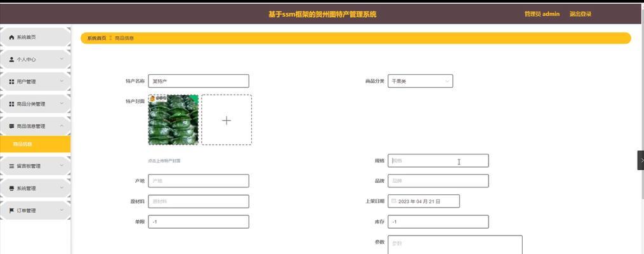
Task: Click the 单限 input field
Action: pos(199,222)
